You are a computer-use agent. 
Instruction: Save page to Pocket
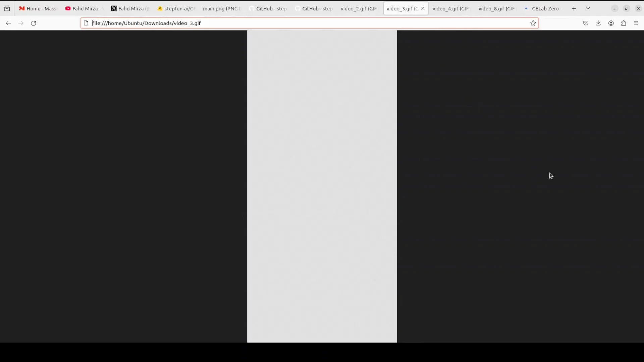[x=586, y=23]
